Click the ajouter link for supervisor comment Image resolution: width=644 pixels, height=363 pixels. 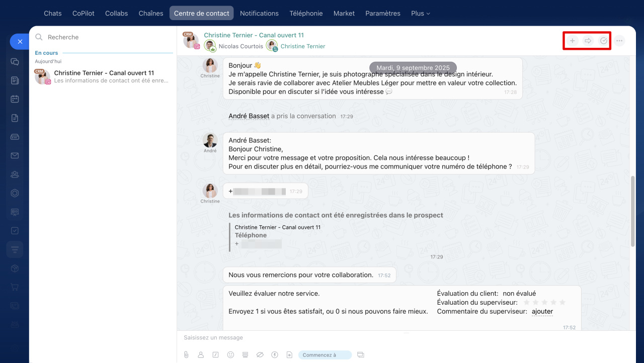tap(542, 312)
